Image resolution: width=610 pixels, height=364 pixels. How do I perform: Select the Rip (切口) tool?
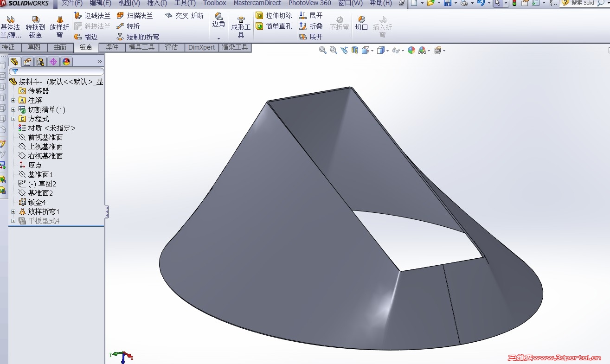point(361,23)
